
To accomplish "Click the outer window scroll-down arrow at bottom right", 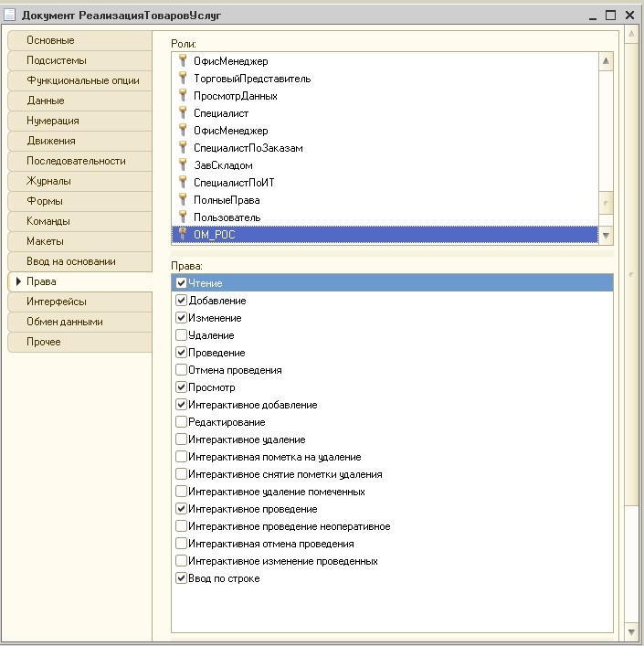I will coord(631,632).
